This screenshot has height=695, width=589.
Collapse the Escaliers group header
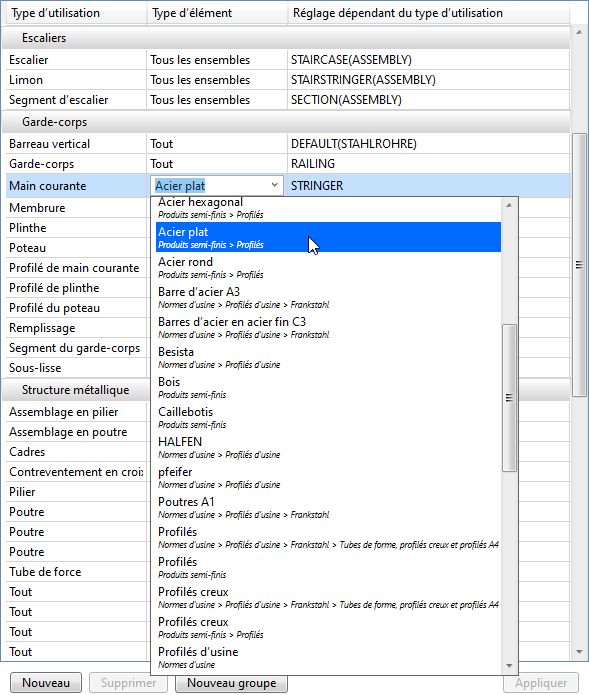tap(286, 38)
